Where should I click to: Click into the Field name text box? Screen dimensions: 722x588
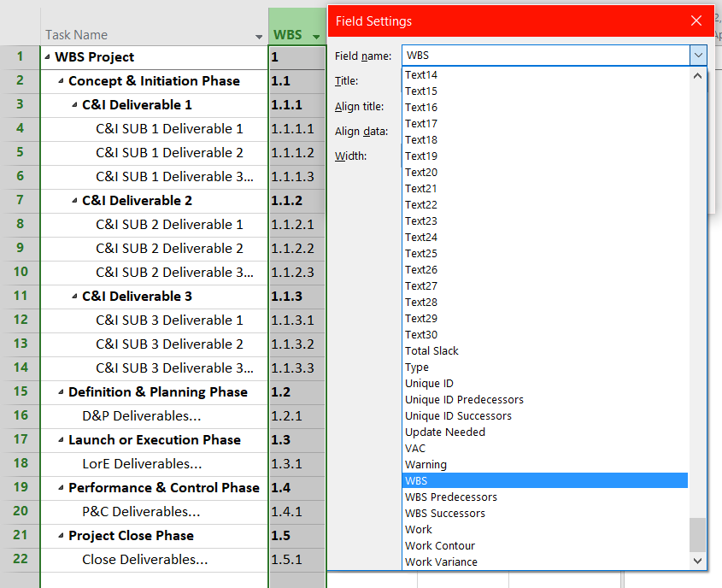tap(546, 56)
